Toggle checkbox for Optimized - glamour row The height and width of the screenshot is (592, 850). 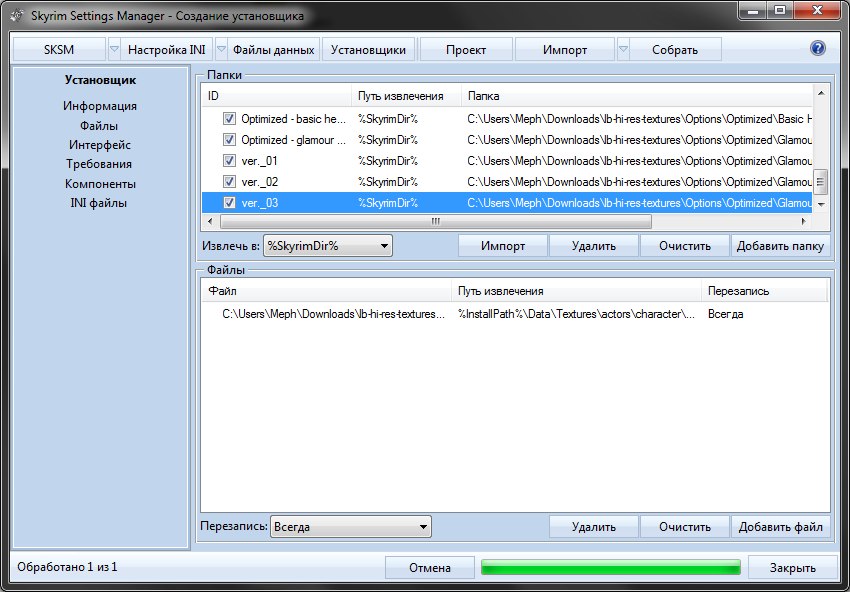(229, 140)
